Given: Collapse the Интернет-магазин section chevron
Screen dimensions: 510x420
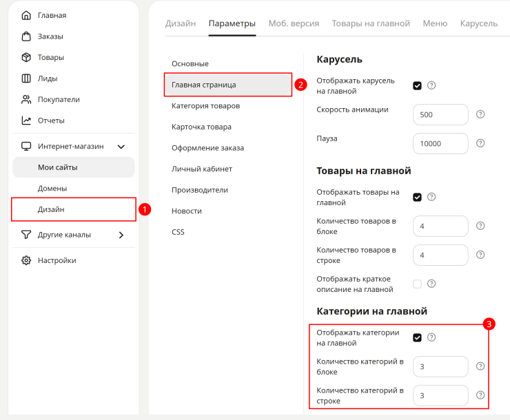Looking at the screenshot, I should pos(121,147).
